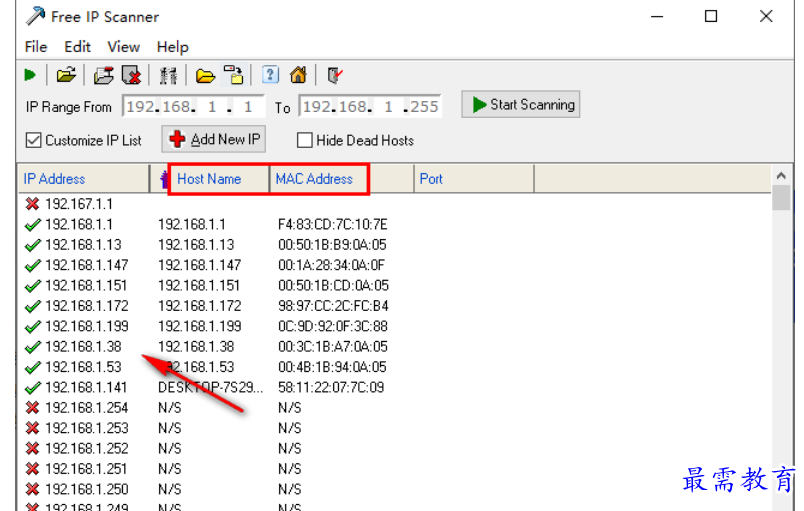Viewport: 804px width, 511px height.
Task: Sort by Host Name column header
Action: tap(209, 179)
